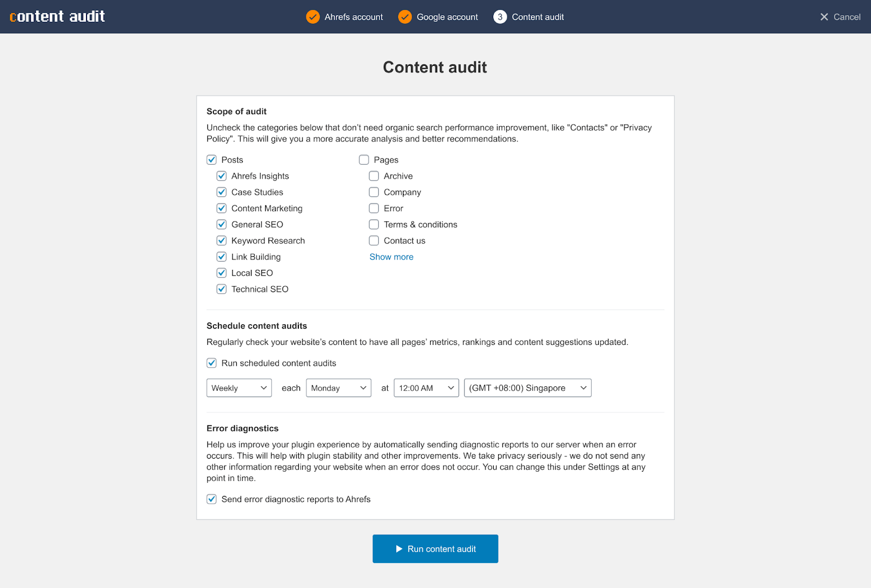The width and height of the screenshot is (871, 588).
Task: Toggle Send error diagnostic reports checkbox
Action: pos(212,499)
